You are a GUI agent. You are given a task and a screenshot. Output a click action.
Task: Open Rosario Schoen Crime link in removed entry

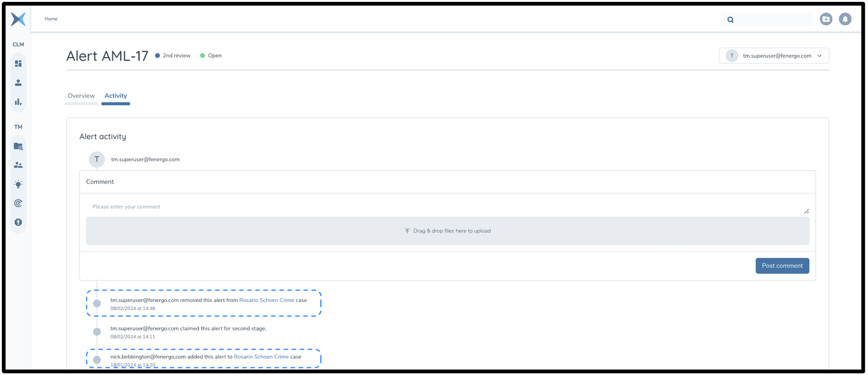[x=267, y=300]
